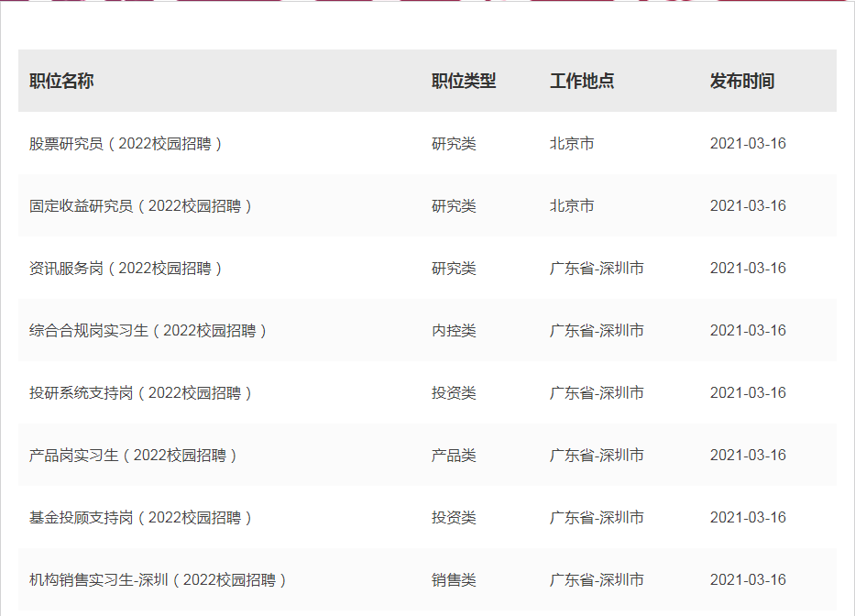The image size is (855, 616).
Task: Click the 职位名称 column header
Action: tap(61, 82)
